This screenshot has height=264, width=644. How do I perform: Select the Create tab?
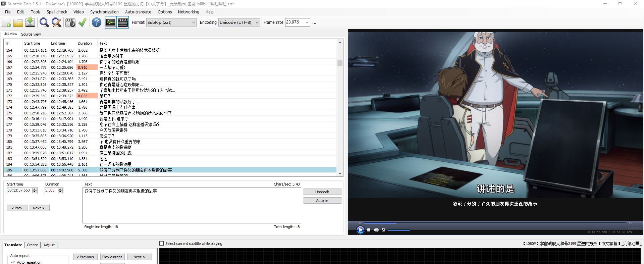tap(32, 245)
